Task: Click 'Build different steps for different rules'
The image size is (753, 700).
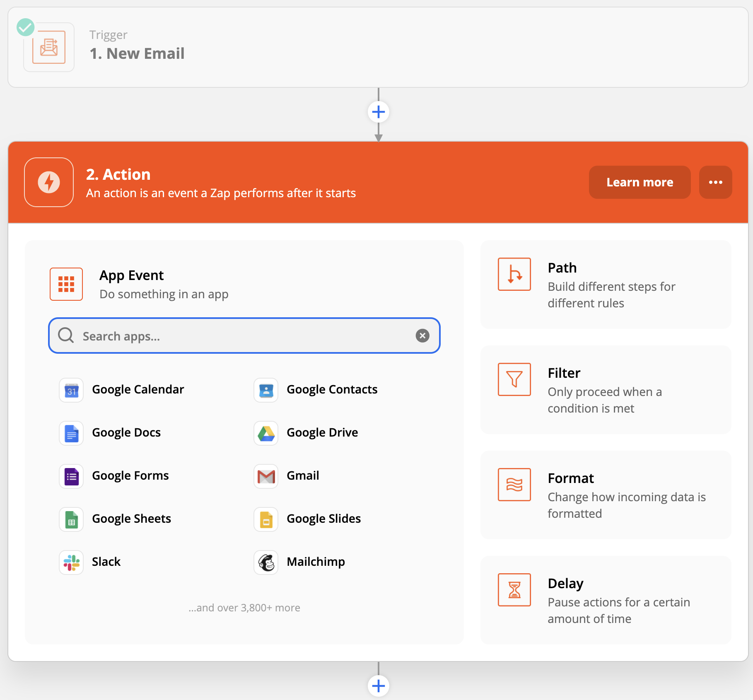Action: pyautogui.click(x=611, y=295)
